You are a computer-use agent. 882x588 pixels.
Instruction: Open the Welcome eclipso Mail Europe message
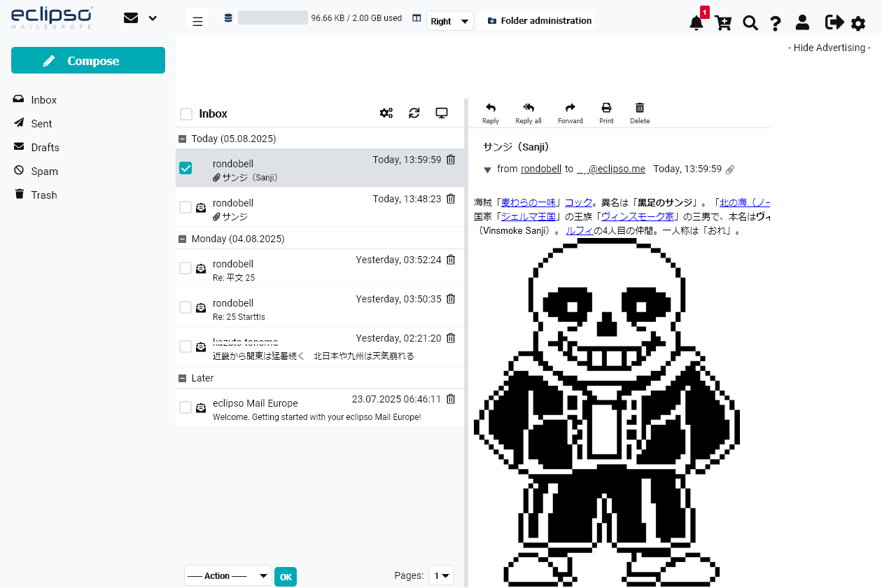[320, 408]
